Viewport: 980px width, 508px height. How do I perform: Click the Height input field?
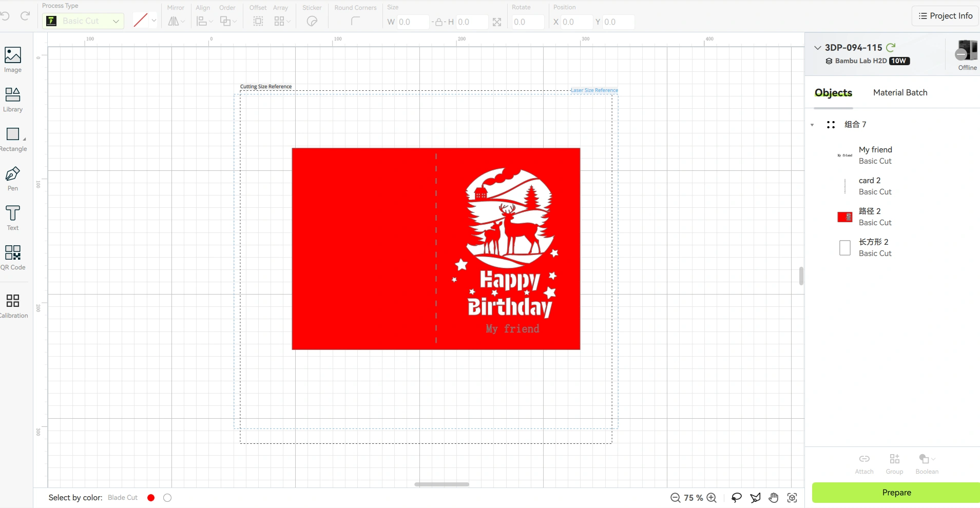pyautogui.click(x=471, y=22)
